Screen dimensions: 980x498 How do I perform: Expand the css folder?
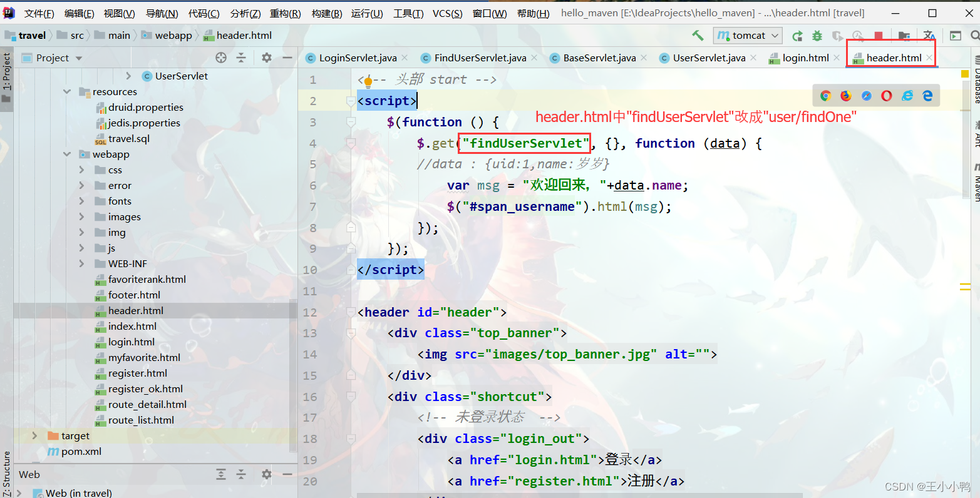[x=82, y=170]
